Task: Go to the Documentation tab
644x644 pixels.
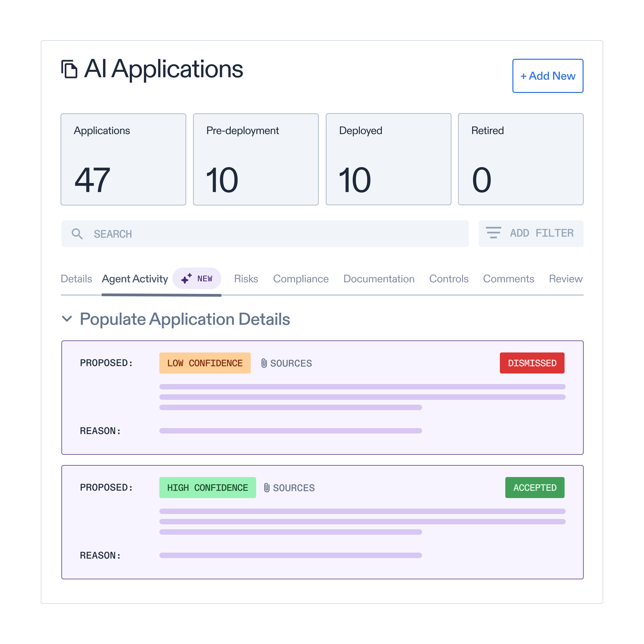Action: 379,279
